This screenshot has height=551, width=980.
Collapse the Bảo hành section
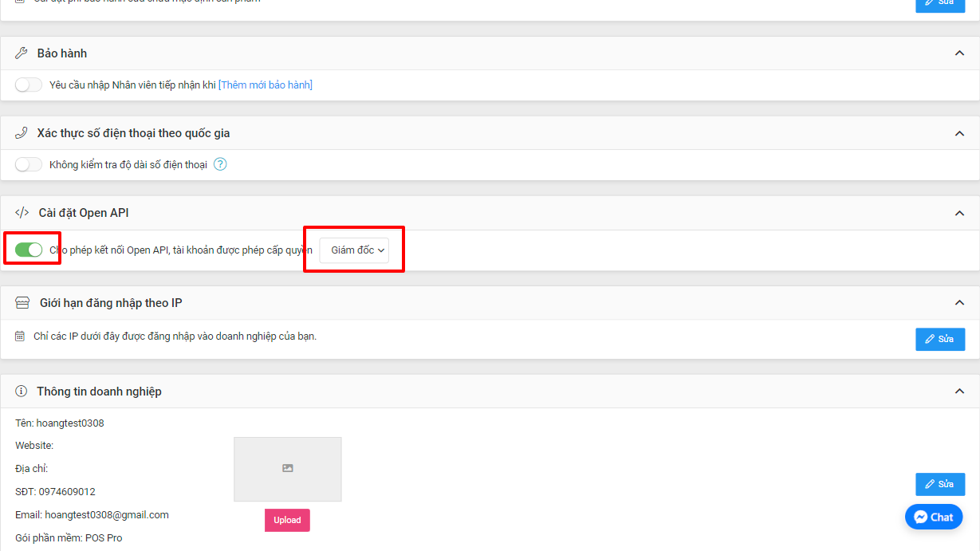coord(959,53)
